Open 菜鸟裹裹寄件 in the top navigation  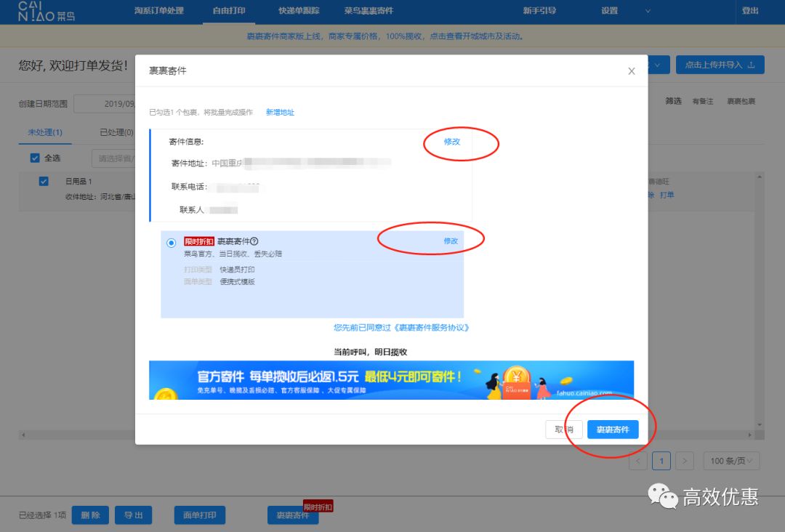369,10
